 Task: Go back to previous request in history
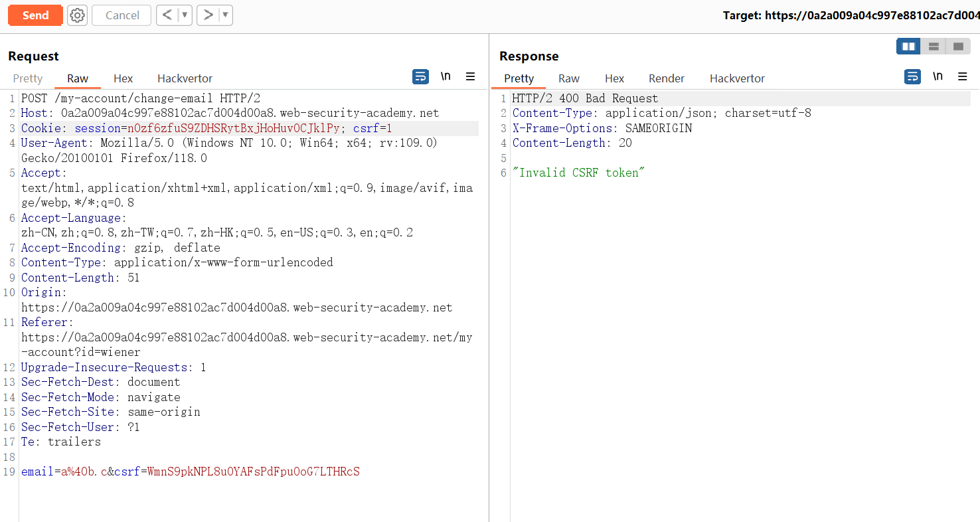[167, 15]
